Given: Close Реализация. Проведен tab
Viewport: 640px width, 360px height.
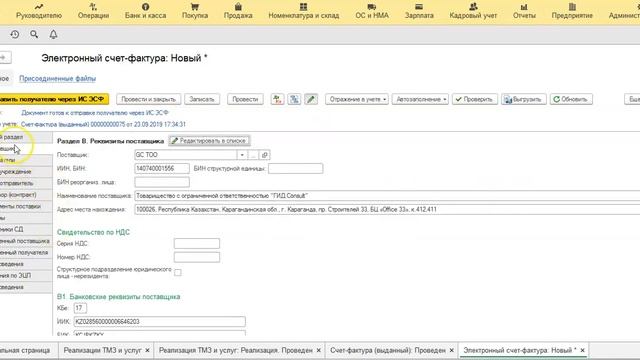Looking at the screenshot, I should [x=319, y=350].
